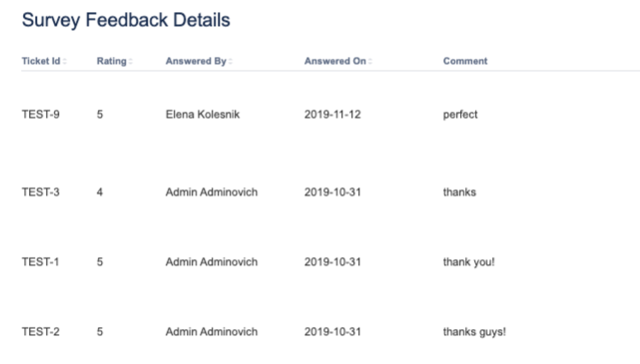The width and height of the screenshot is (640, 364).
Task: Click the Rating header label
Action: click(x=112, y=61)
